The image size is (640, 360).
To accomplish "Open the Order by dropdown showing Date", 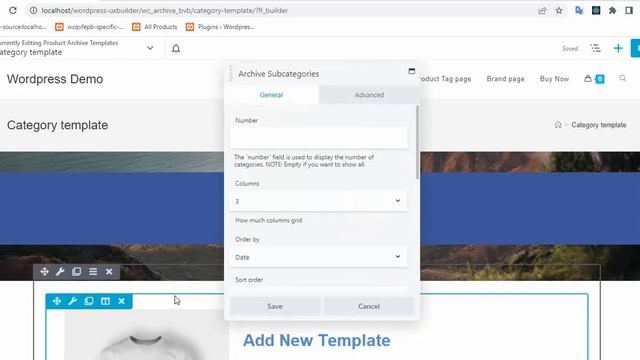I will 318,257.
